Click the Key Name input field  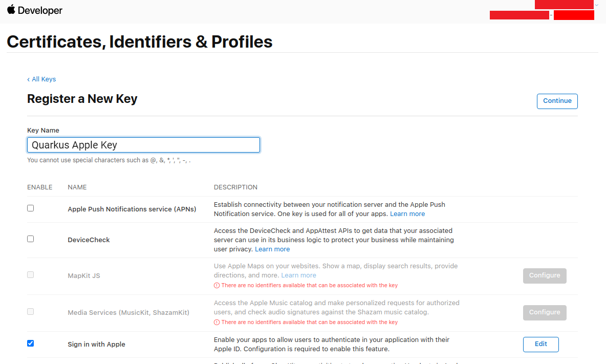coord(143,145)
